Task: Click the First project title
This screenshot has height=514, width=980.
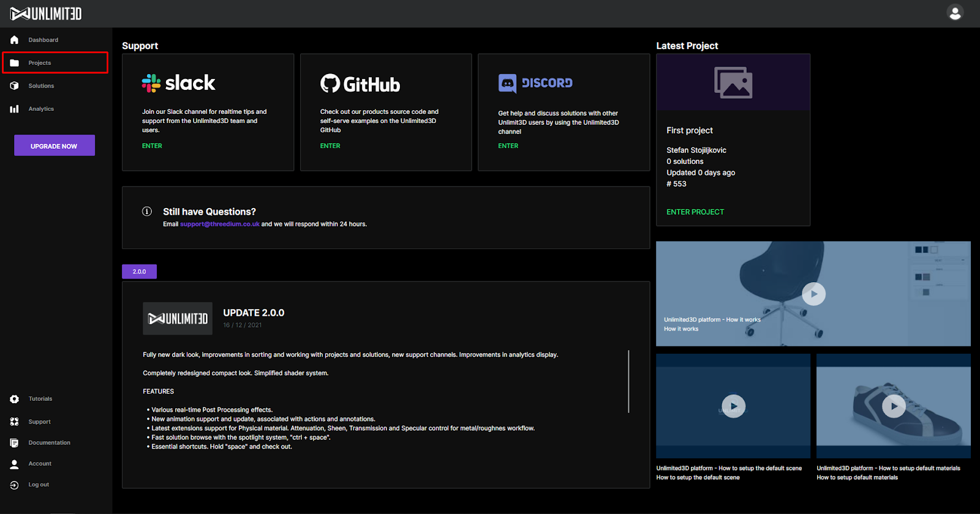Action: (x=690, y=130)
